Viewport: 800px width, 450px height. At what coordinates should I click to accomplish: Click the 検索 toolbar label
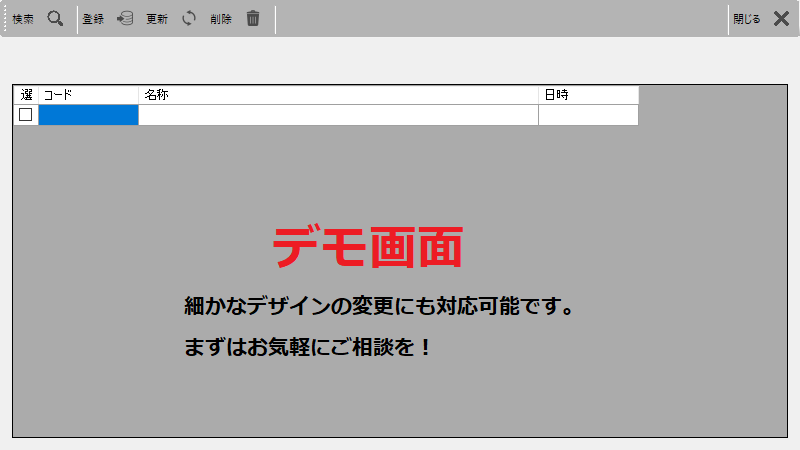click(23, 19)
